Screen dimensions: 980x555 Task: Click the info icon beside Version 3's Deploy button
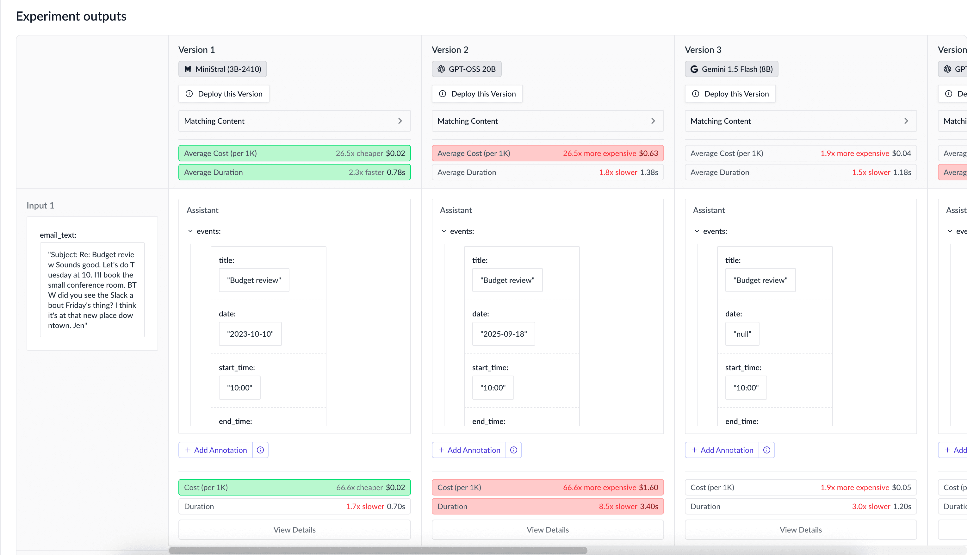pos(696,93)
